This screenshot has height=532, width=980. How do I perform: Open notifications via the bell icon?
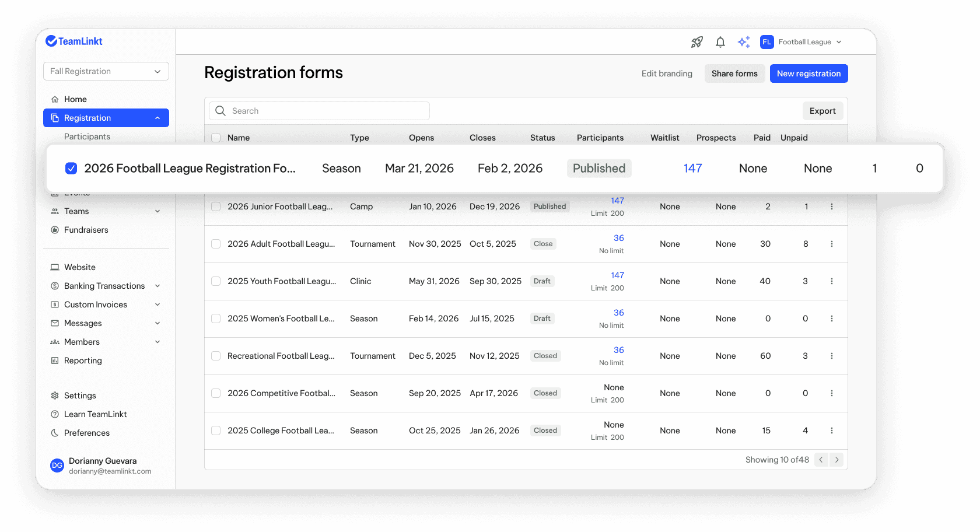pyautogui.click(x=720, y=41)
